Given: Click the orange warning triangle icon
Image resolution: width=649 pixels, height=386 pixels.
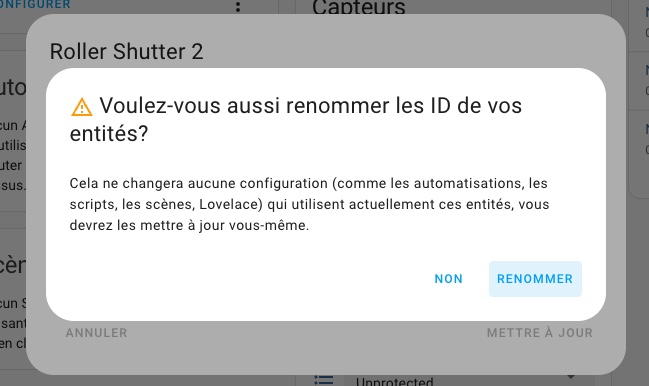Looking at the screenshot, I should (x=82, y=107).
